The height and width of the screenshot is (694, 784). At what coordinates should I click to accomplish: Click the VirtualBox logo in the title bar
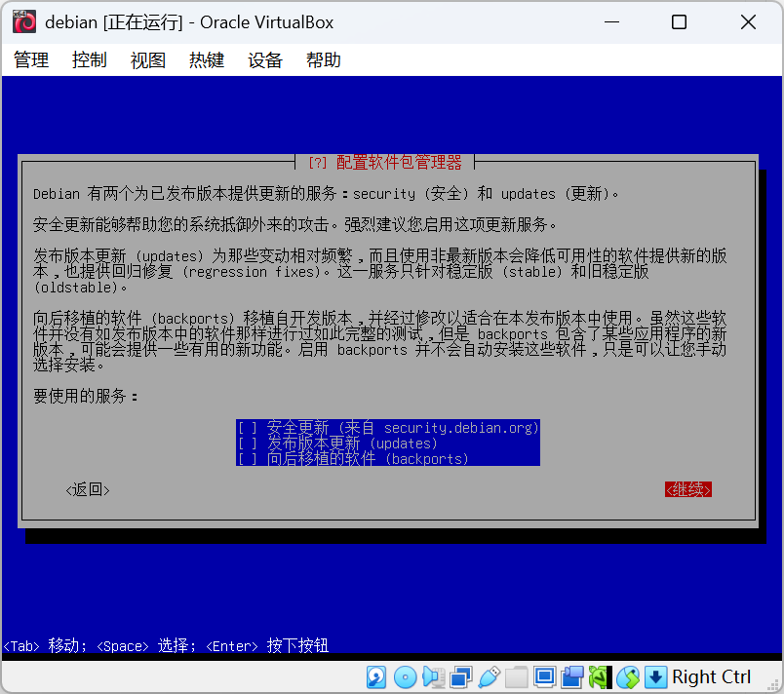tap(24, 22)
